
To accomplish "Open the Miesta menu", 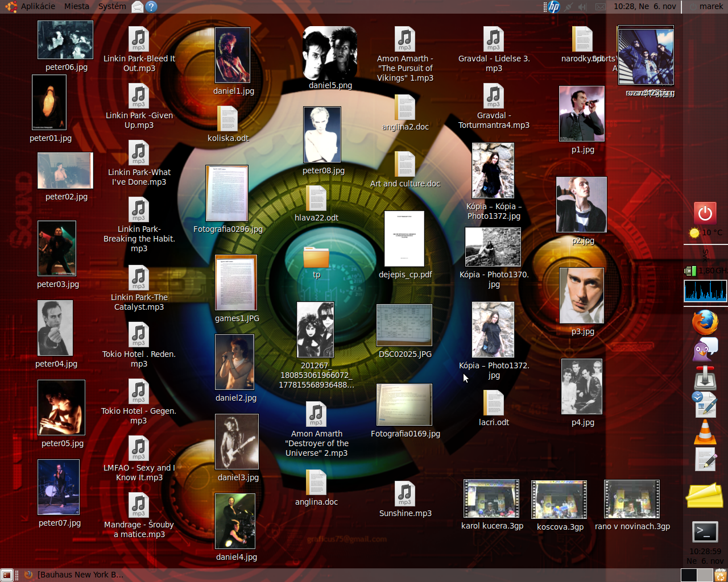I will 76,7.
